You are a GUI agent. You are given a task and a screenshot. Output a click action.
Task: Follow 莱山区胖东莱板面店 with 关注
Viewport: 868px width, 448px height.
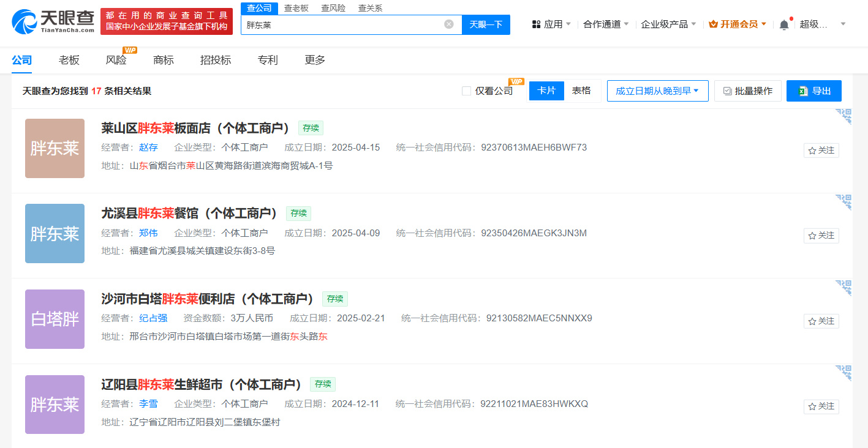(x=821, y=150)
